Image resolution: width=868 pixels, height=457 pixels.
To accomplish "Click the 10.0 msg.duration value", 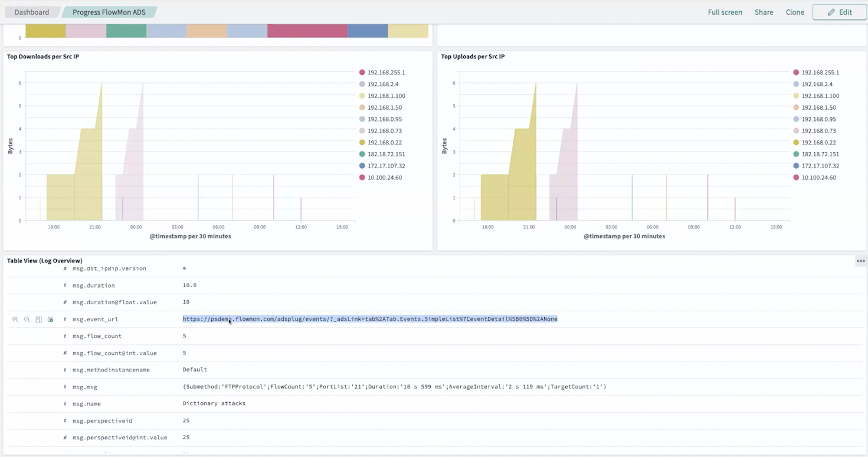I will pyautogui.click(x=189, y=285).
